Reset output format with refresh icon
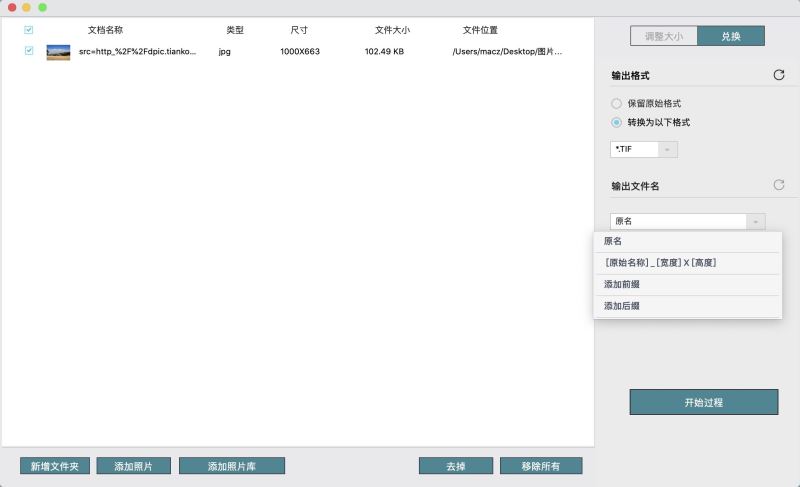Screen dimensions: 800x487 (779, 75)
